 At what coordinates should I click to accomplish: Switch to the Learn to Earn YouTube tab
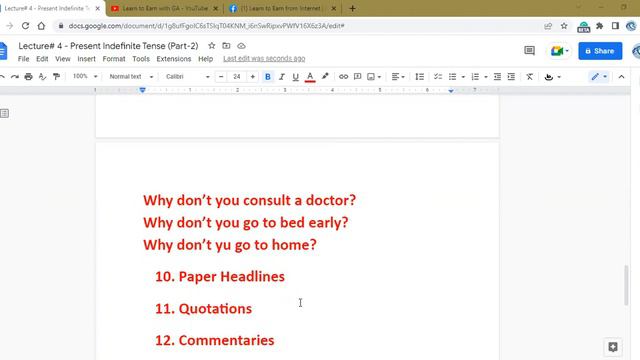pyautogui.click(x=164, y=8)
